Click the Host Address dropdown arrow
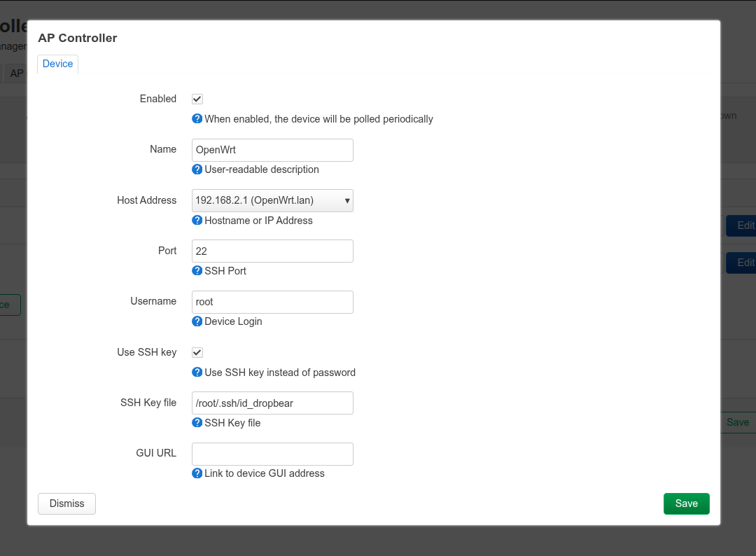This screenshot has width=756, height=556. [347, 201]
